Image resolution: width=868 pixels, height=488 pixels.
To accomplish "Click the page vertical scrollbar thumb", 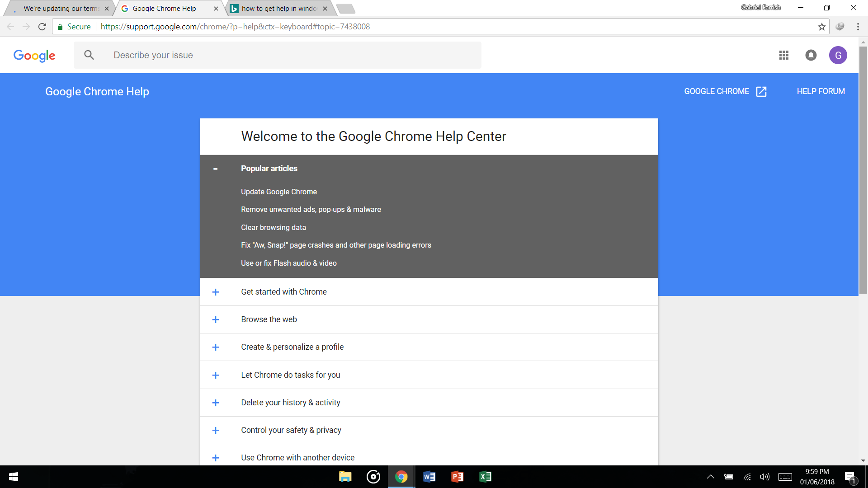I will pos(863,169).
